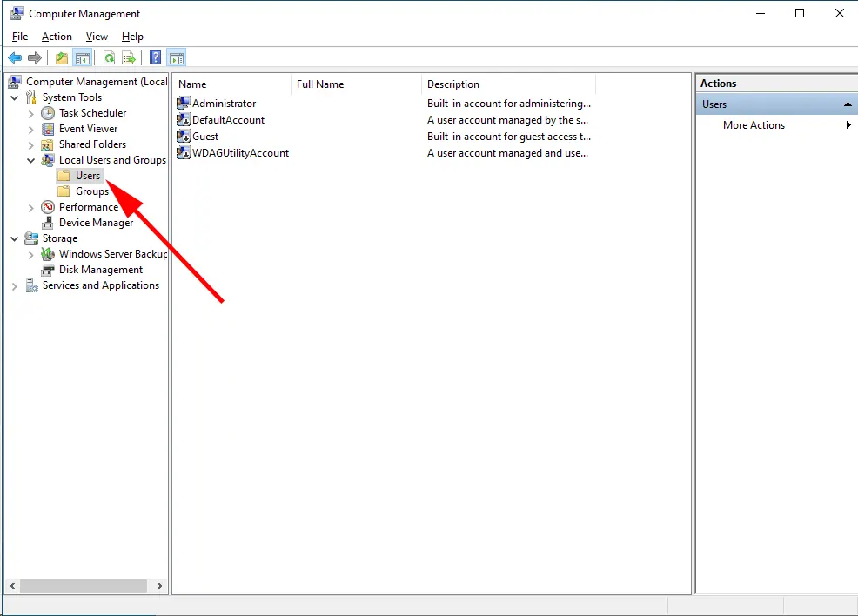Select the Device Manager label
858x616 pixels.
96,223
